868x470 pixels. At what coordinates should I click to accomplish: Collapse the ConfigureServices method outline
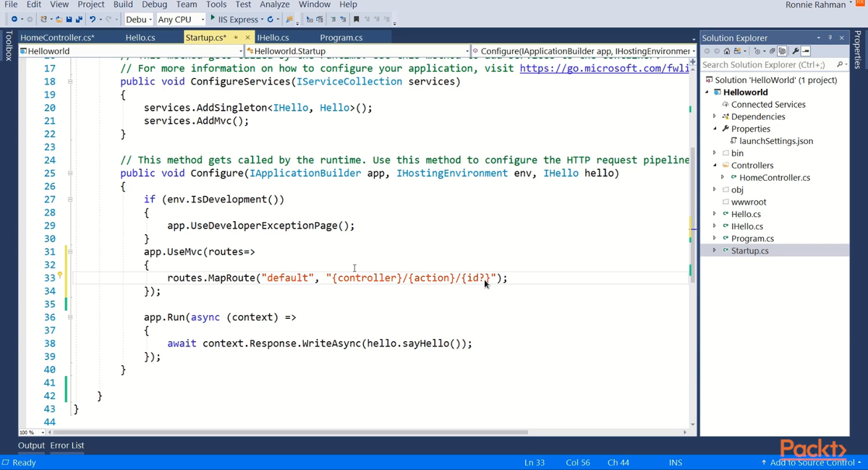[x=70, y=82]
